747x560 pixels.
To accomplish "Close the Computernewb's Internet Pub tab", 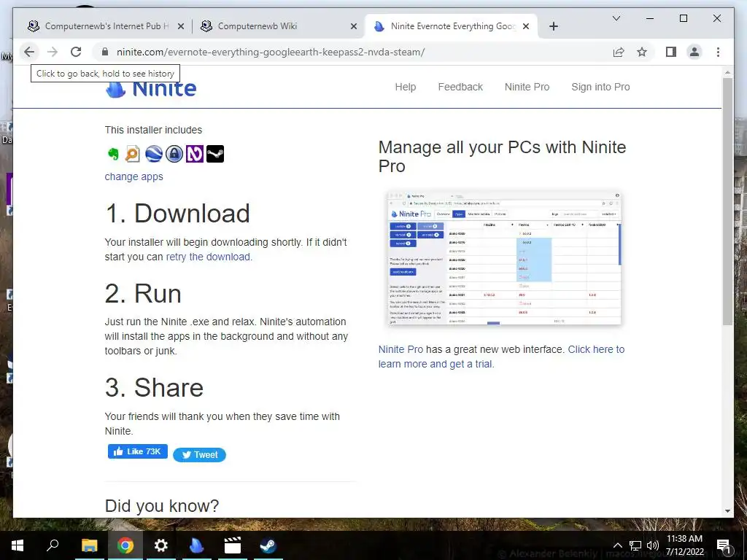I will point(181,26).
